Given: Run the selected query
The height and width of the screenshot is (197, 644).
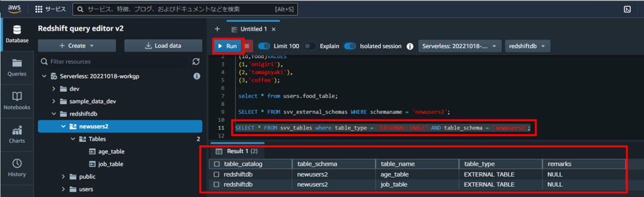Looking at the screenshot, I should pos(228,46).
